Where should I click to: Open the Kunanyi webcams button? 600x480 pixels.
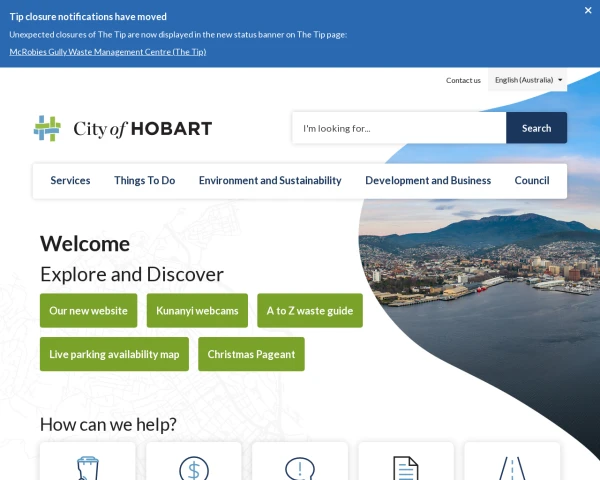coord(197,311)
